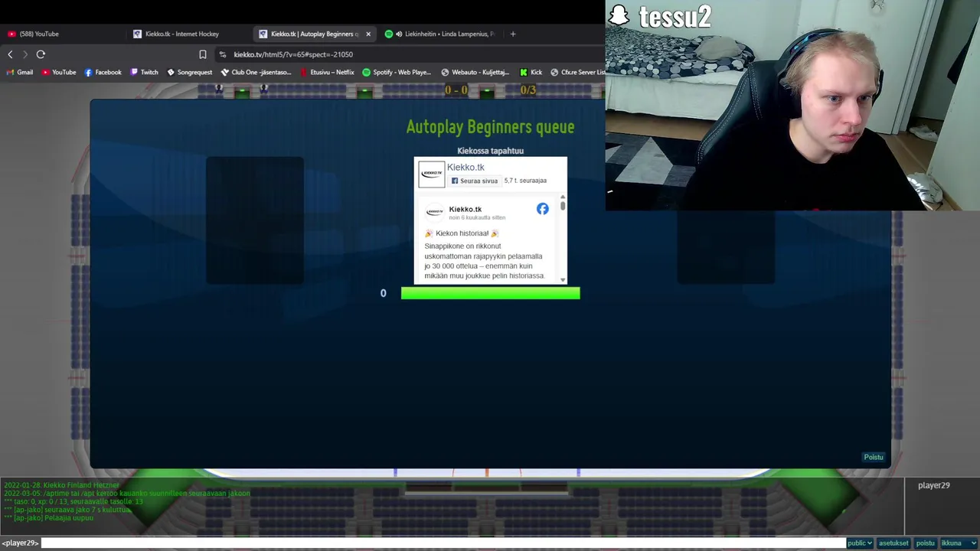Open the Etusivu – Netflix bookmark
980x551 pixels.
[x=327, y=72]
